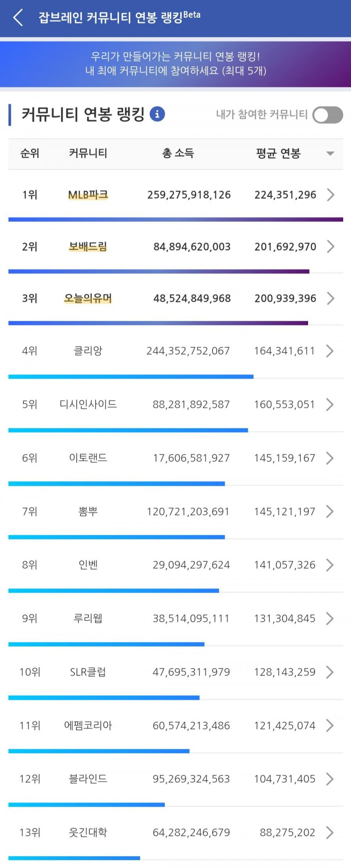The height and width of the screenshot is (868, 351).
Task: Open the 평균 연봉 sort dropdown arrow
Action: [330, 154]
